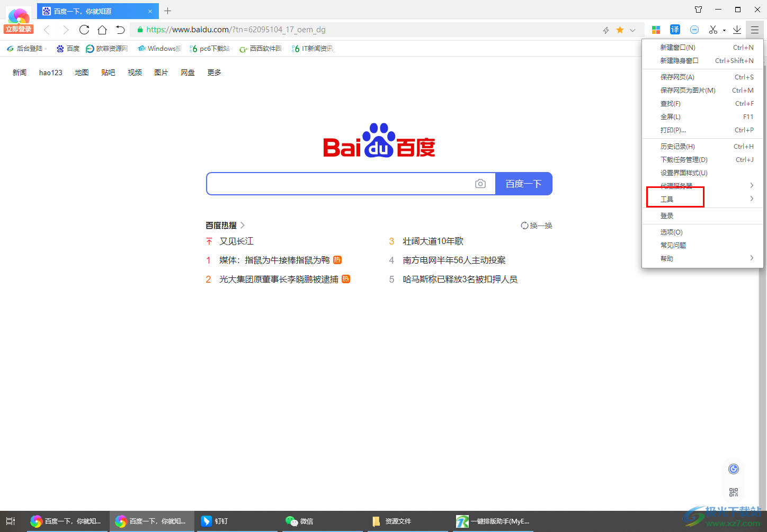Screen dimensions: 767x532
Task: Choose 保存网页(A) from menu
Action: click(703, 77)
